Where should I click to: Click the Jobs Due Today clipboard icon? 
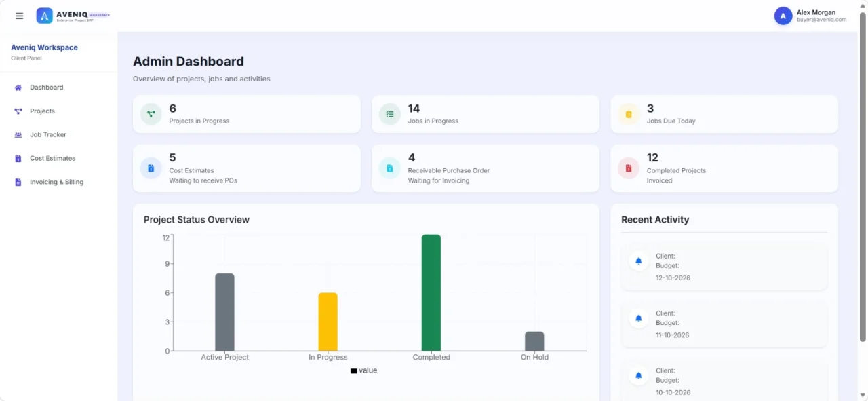(629, 114)
